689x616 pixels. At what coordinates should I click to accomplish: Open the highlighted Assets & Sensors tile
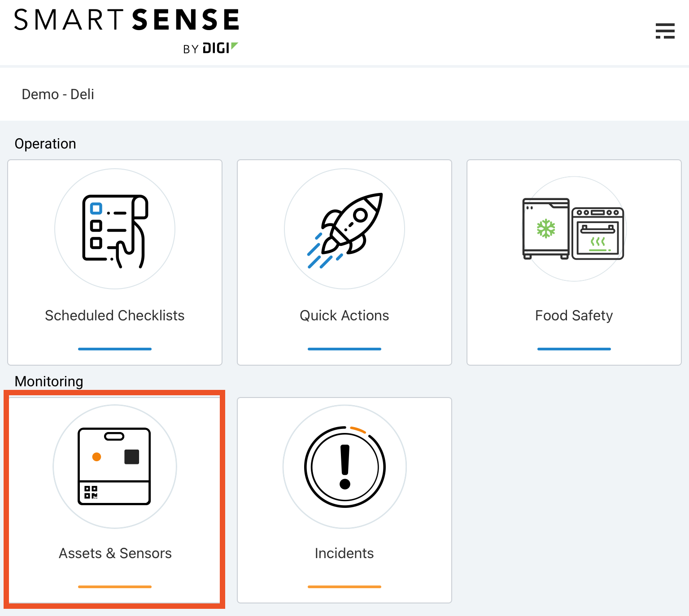(114, 499)
